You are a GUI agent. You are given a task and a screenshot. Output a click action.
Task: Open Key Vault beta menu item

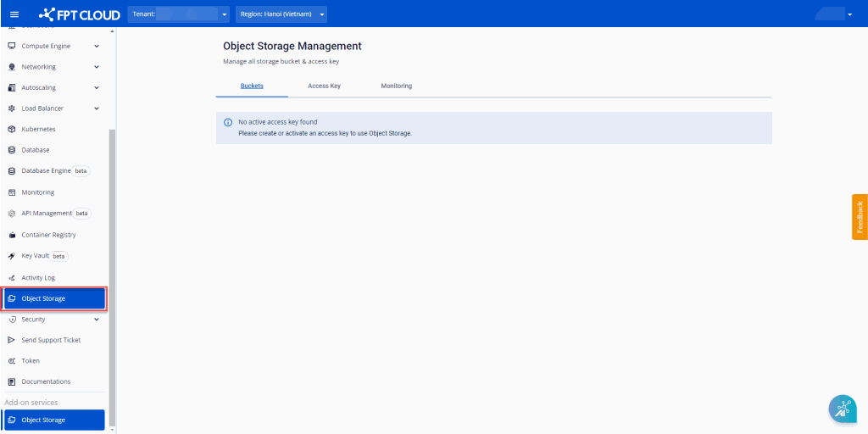pyautogui.click(x=54, y=256)
